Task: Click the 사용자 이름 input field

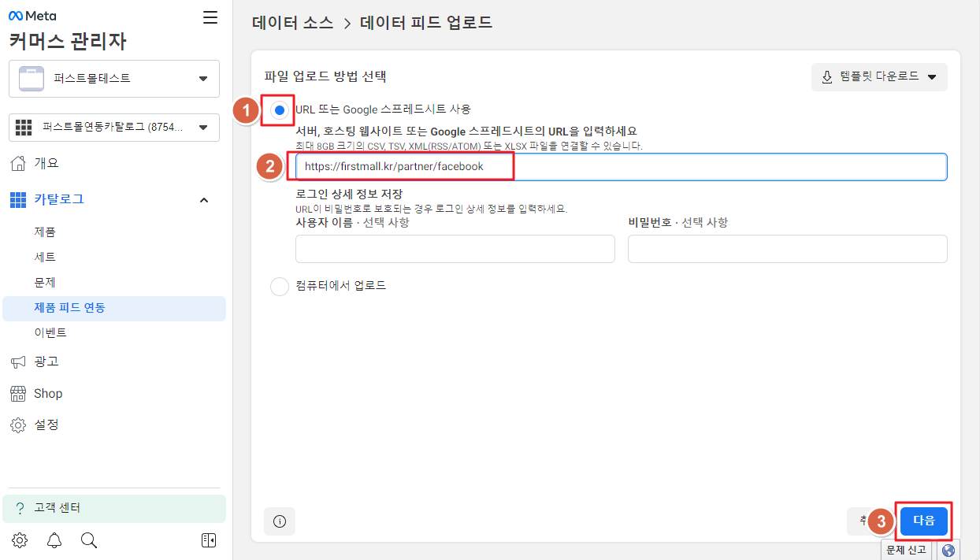Action: point(455,249)
